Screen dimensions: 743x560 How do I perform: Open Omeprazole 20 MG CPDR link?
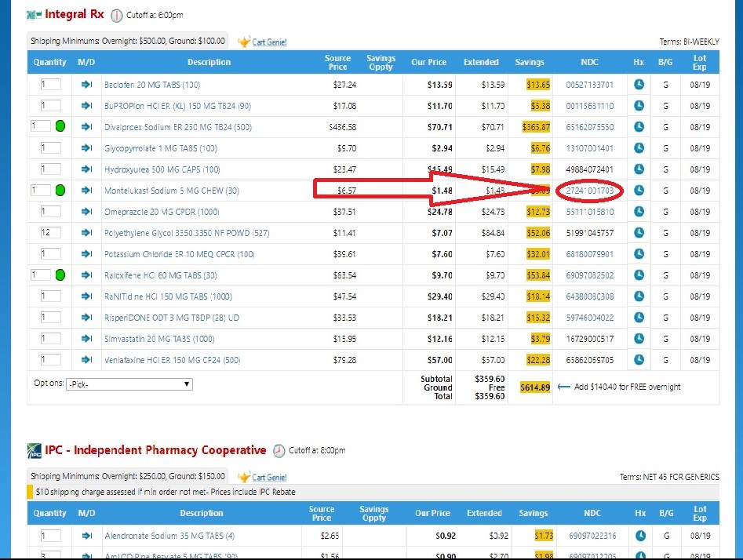pos(162,212)
